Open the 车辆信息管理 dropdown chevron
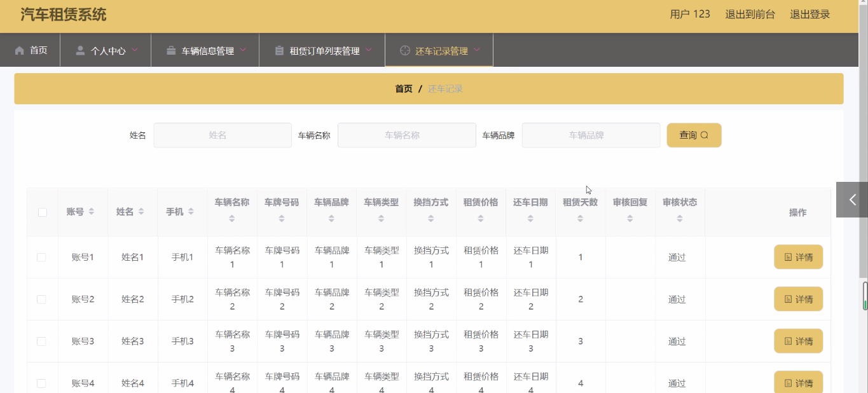868x393 pixels. click(243, 50)
